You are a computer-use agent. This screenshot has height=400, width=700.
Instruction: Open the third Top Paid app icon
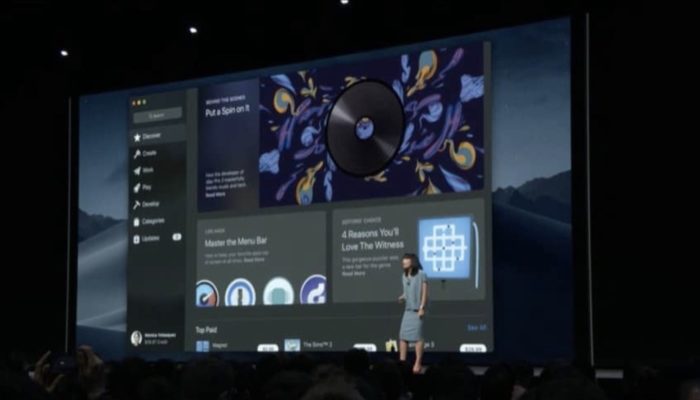pyautogui.click(x=392, y=345)
